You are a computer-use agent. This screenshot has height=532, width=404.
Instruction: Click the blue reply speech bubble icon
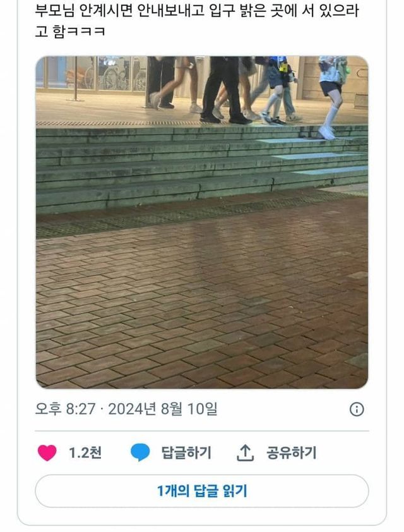tap(140, 452)
